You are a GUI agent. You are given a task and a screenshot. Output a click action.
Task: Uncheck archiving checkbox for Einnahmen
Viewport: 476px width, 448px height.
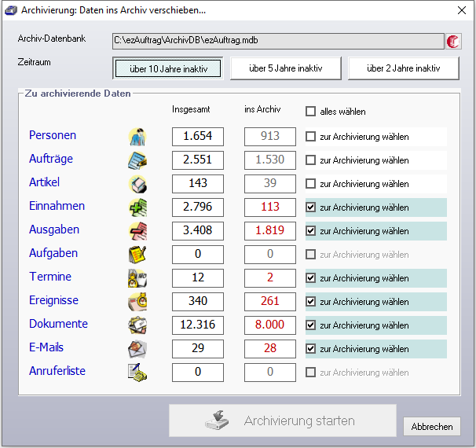point(311,207)
